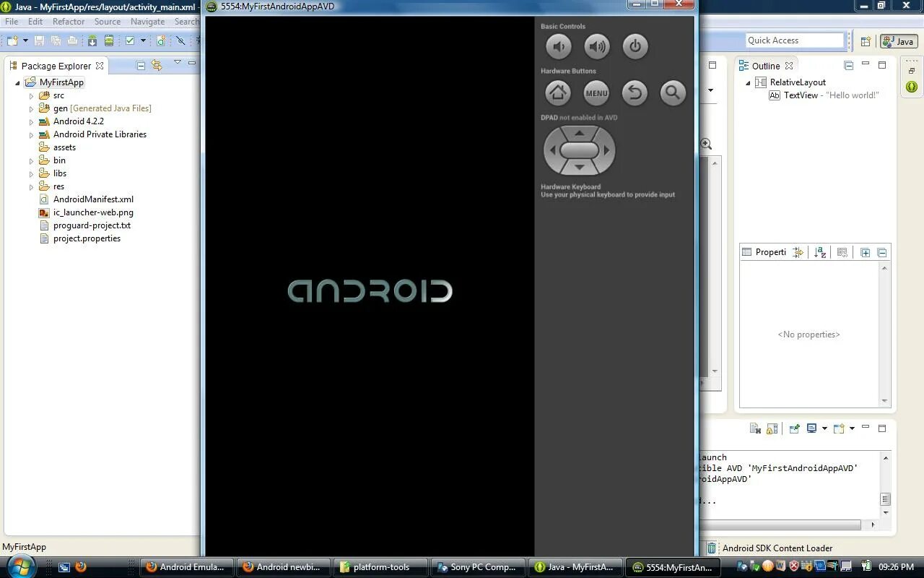924x578 pixels.
Task: Tap the emulator MENU hardware button
Action: [x=596, y=92]
